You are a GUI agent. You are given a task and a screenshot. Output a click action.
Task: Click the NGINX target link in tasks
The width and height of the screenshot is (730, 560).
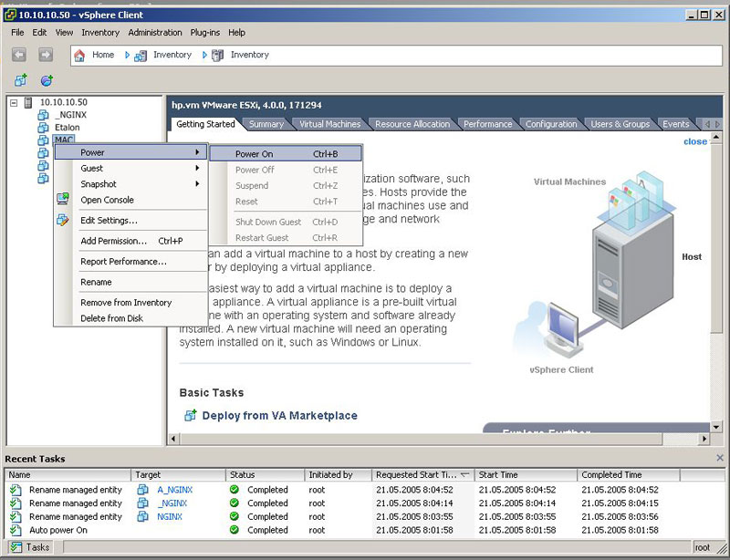tap(170, 517)
